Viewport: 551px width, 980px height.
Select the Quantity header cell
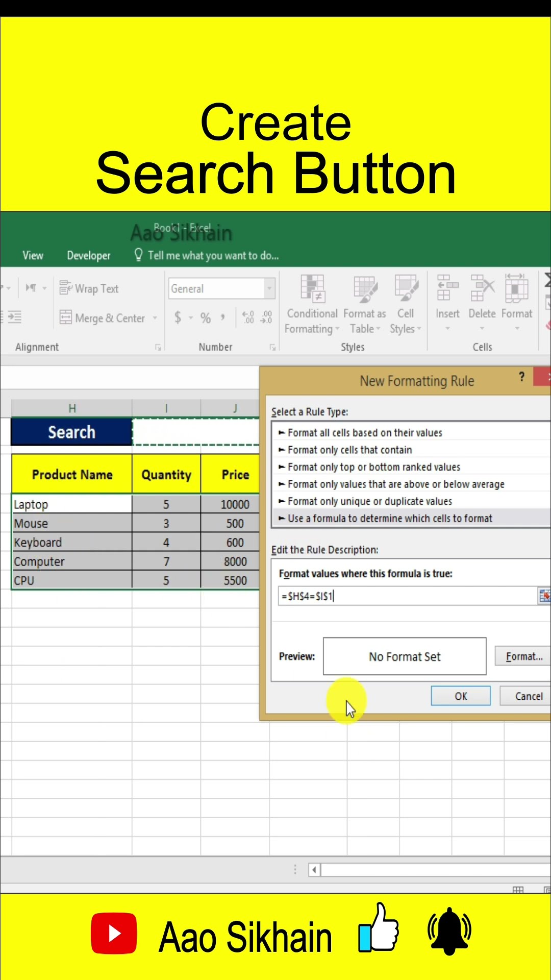tap(166, 475)
